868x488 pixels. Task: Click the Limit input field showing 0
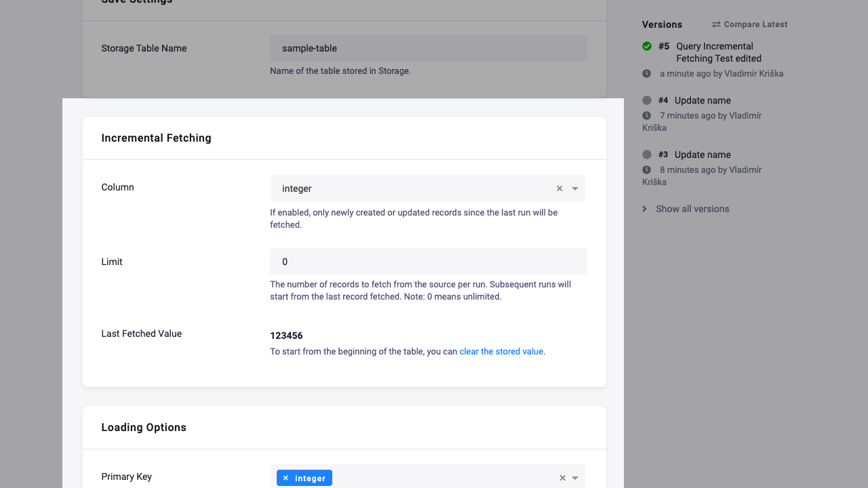(x=428, y=262)
